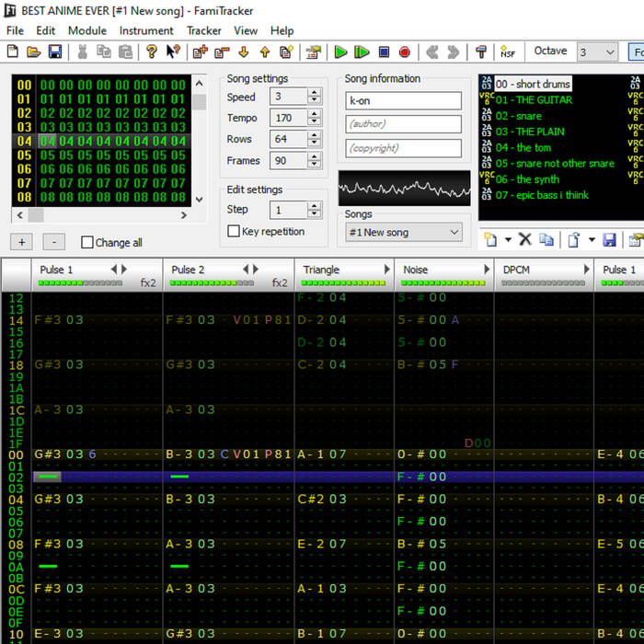This screenshot has width=644, height=644.
Task: Click the plus button below frame list
Action: point(22,242)
